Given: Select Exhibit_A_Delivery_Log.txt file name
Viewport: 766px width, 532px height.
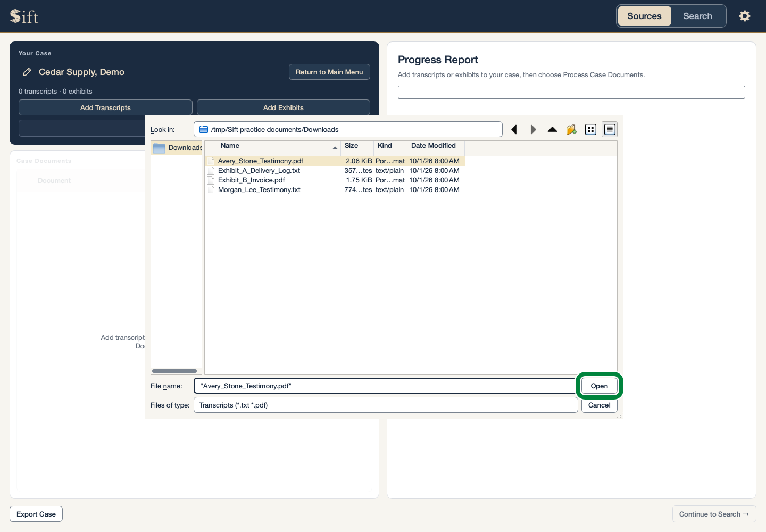Looking at the screenshot, I should (259, 171).
